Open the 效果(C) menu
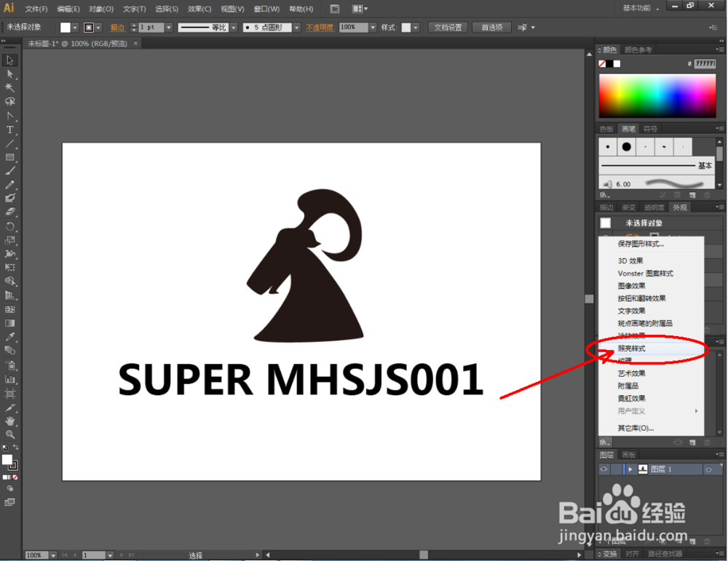Image resolution: width=728 pixels, height=561 pixels. (199, 9)
